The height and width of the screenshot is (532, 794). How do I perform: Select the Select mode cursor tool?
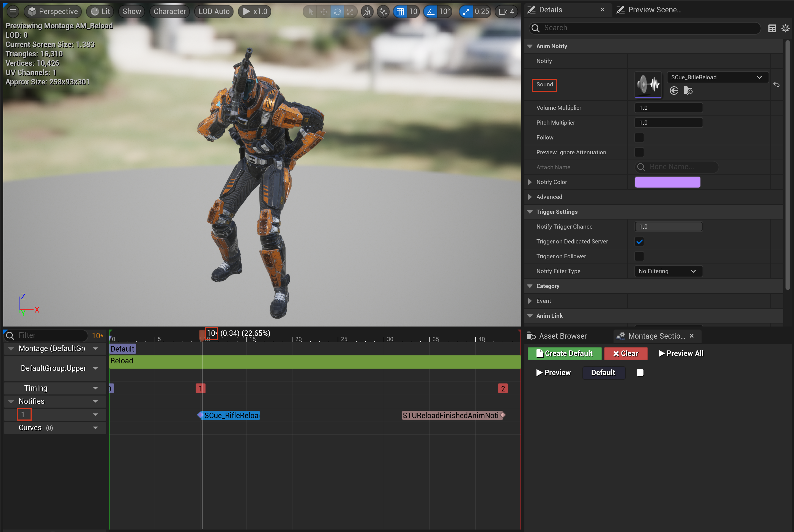pyautogui.click(x=310, y=12)
